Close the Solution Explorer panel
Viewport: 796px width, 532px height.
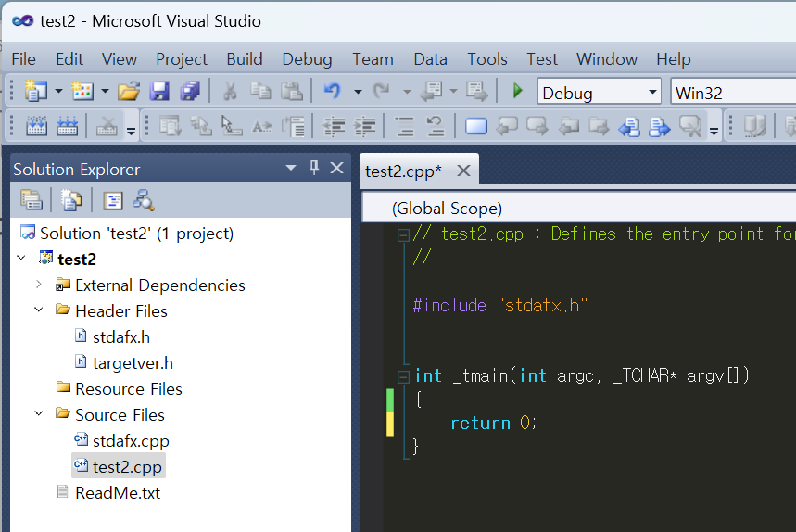pos(337,168)
